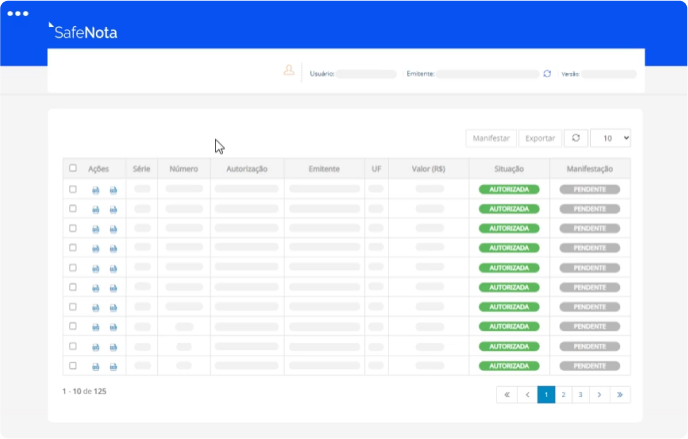Click the refresh icon next to Emitente
Viewport: 688px width, 439px height.
coord(547,74)
